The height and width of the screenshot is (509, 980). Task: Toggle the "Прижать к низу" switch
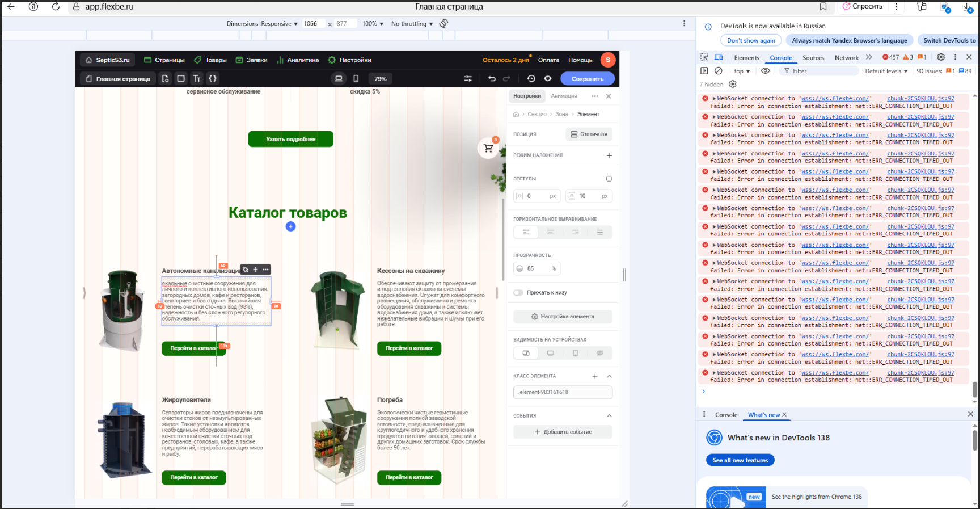click(x=518, y=293)
